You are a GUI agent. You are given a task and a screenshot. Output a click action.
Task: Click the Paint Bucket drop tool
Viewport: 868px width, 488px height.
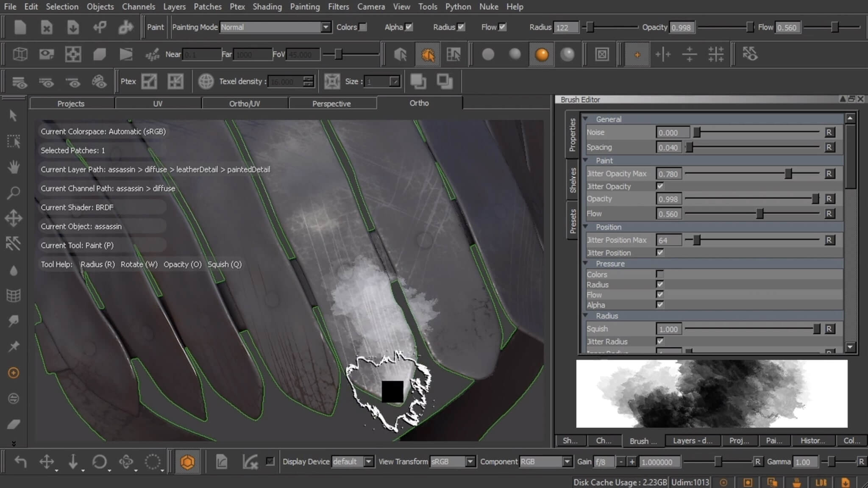[14, 270]
